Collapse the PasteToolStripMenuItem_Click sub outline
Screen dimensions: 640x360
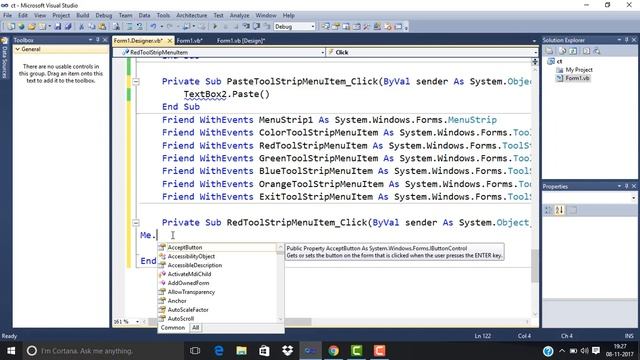pyautogui.click(x=136, y=82)
